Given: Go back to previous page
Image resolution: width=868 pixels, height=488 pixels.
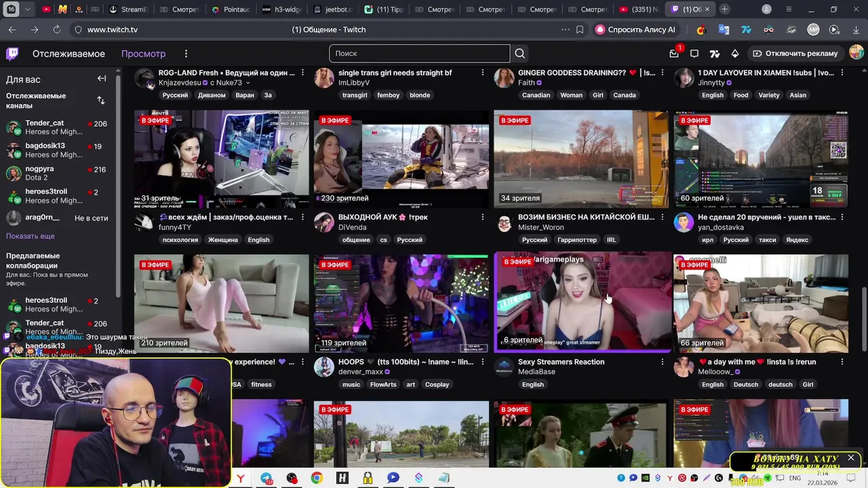Looking at the screenshot, I should pyautogui.click(x=12, y=30).
